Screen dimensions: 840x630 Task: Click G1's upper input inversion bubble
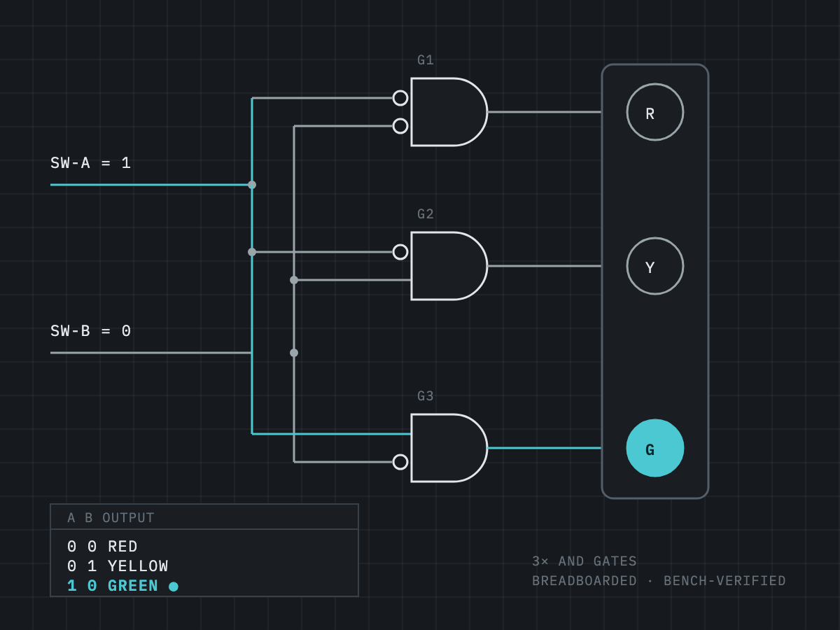[400, 98]
